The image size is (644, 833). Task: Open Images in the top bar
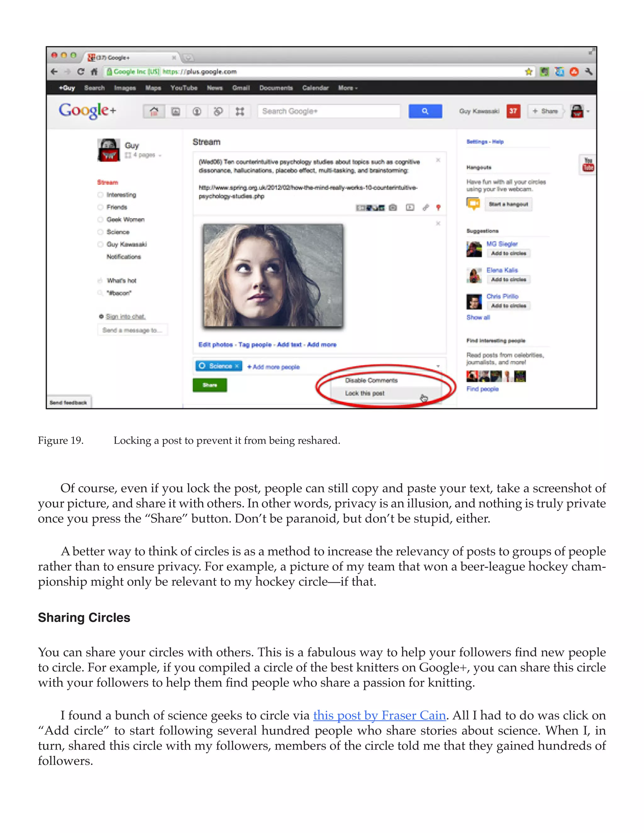[125, 88]
